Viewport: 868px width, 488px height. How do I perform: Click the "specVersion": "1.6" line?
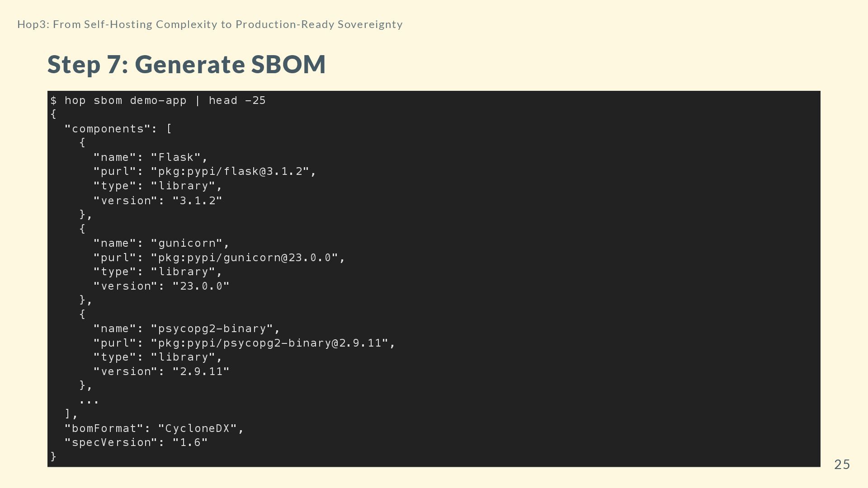[136, 442]
